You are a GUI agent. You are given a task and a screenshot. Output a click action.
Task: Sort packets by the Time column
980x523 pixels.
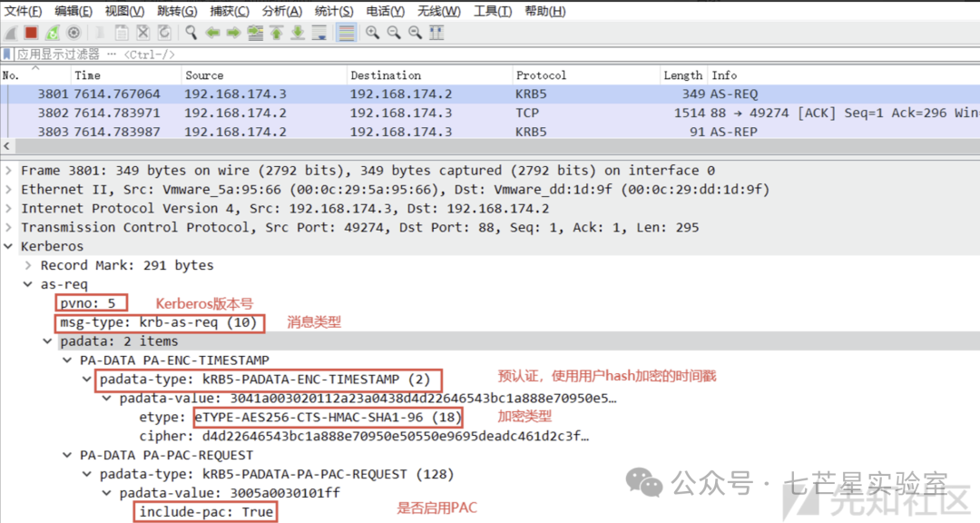pyautogui.click(x=126, y=75)
